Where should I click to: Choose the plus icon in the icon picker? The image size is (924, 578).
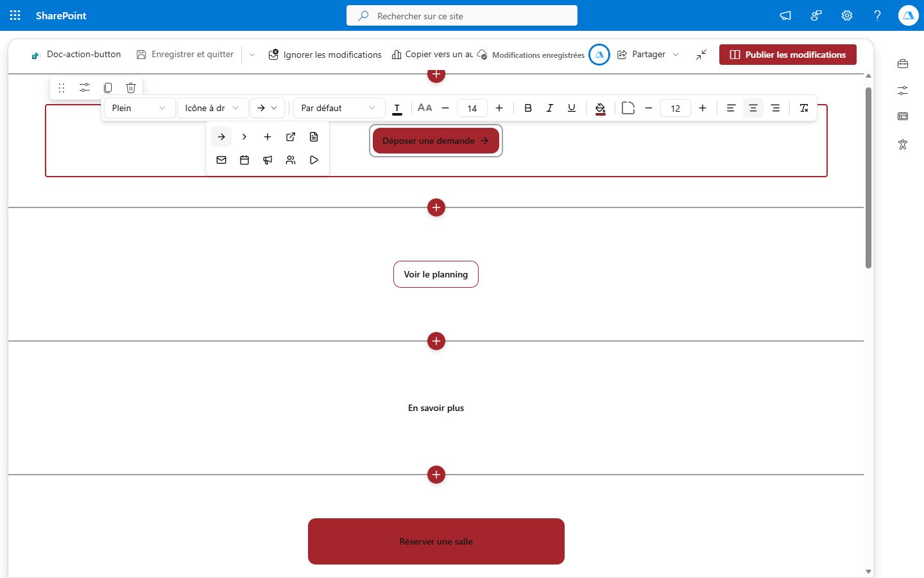coord(268,137)
